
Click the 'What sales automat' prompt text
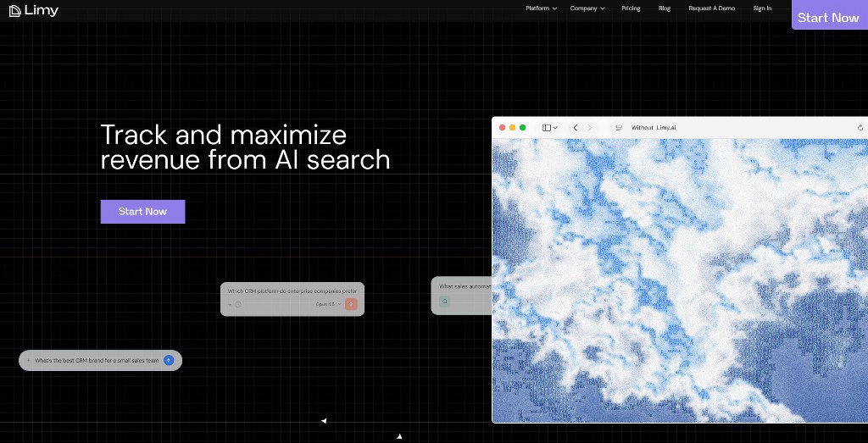(x=465, y=286)
